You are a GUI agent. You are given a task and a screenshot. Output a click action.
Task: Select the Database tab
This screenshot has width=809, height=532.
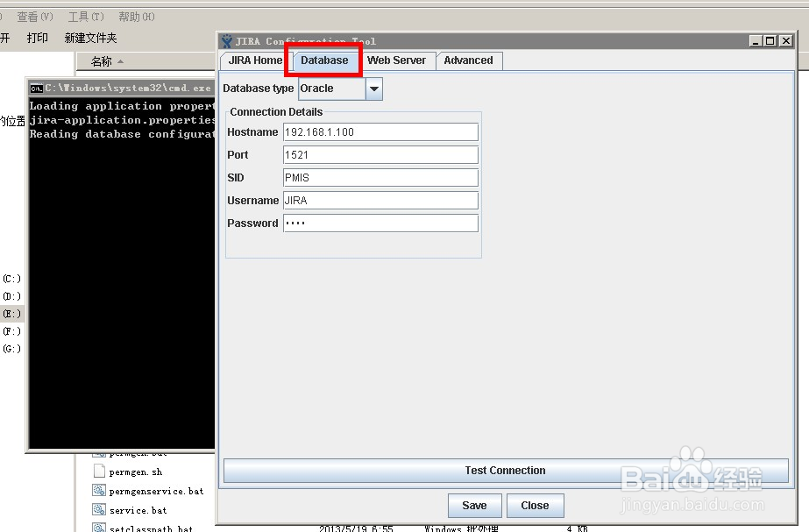(x=324, y=60)
